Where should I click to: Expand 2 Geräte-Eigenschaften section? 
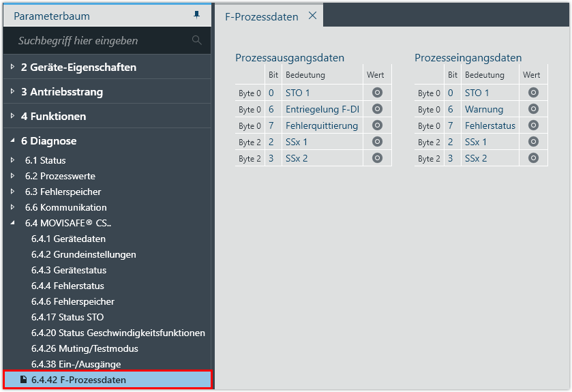click(13, 67)
